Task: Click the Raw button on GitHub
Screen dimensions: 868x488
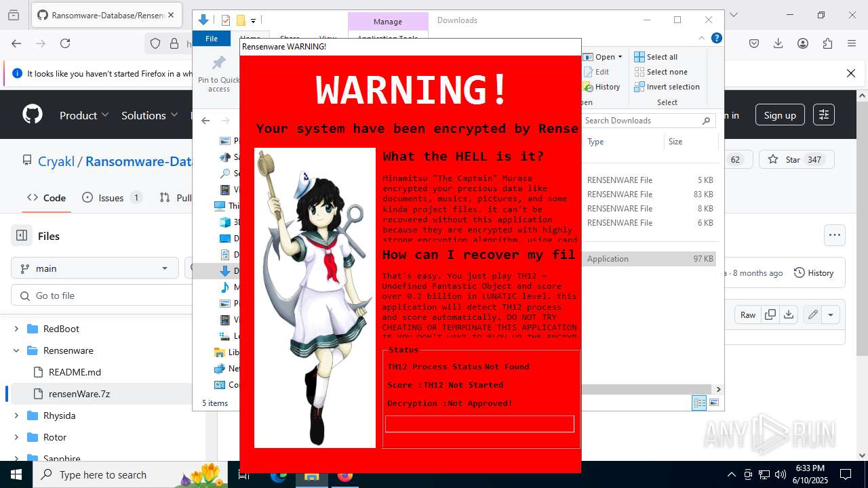Action: [x=748, y=314]
